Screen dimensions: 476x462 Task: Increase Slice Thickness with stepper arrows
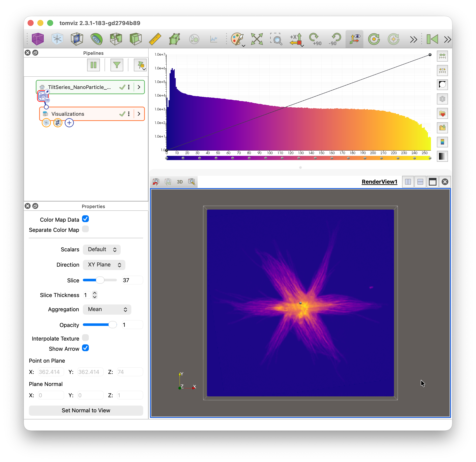95,293
